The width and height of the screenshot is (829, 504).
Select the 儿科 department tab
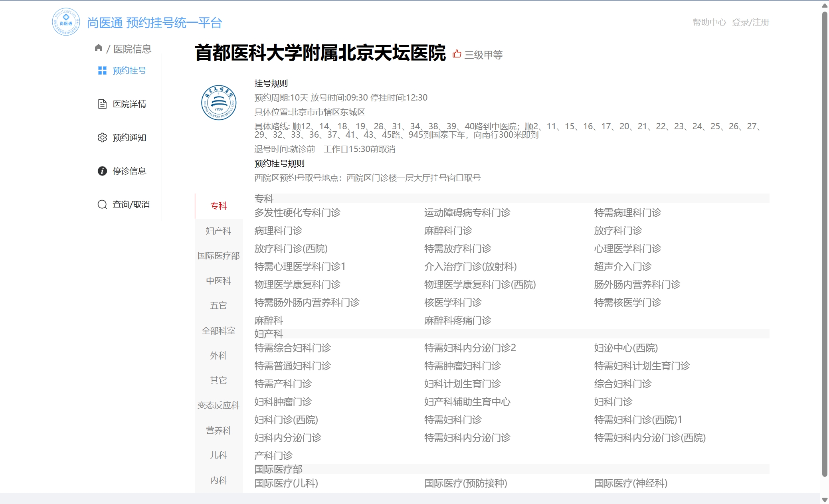tap(219, 455)
